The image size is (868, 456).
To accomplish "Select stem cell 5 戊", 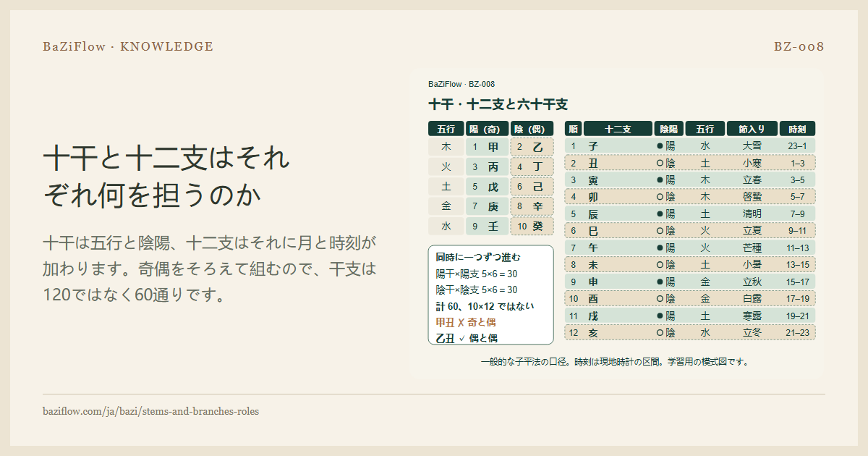I will (486, 187).
